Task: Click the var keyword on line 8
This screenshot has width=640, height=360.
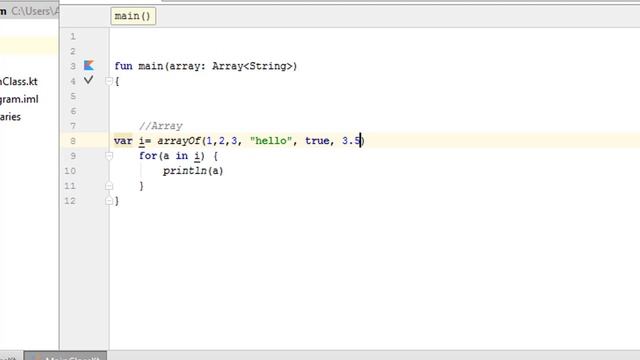Action: 123,141
